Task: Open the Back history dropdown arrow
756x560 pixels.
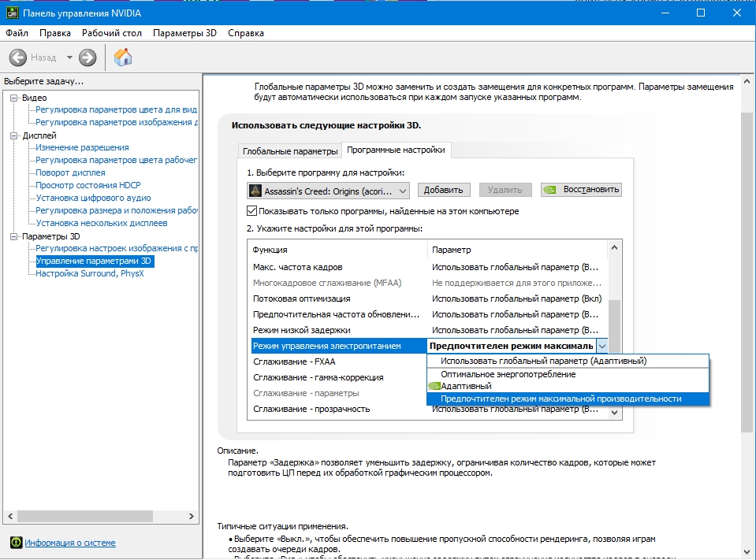Action: (x=69, y=57)
